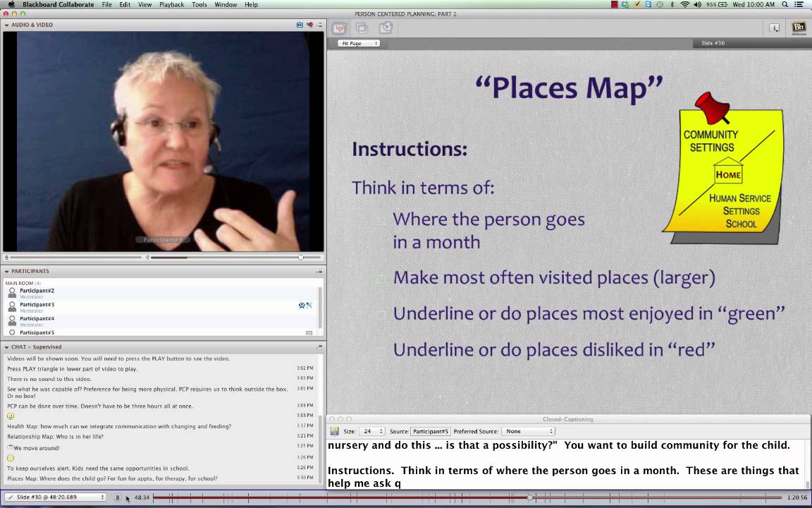Click Participant#4 avatar icon

tap(12, 321)
